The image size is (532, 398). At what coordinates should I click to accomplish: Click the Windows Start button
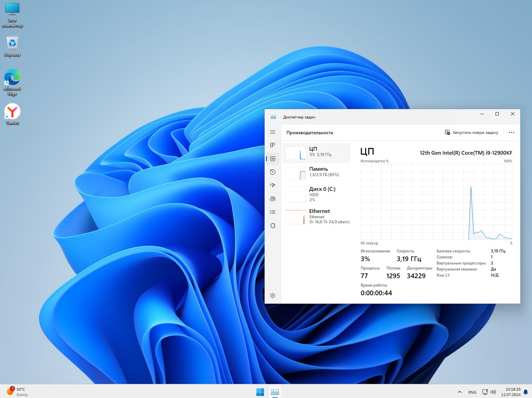coord(260,392)
